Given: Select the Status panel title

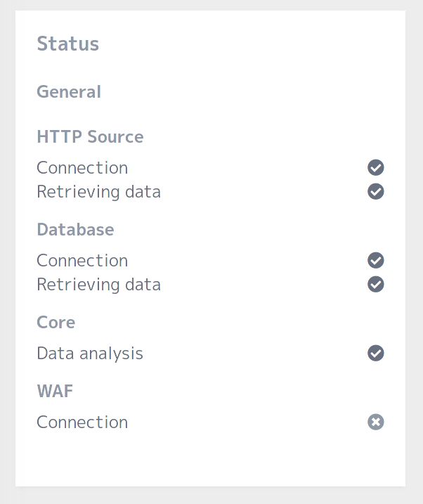Looking at the screenshot, I should (67, 44).
